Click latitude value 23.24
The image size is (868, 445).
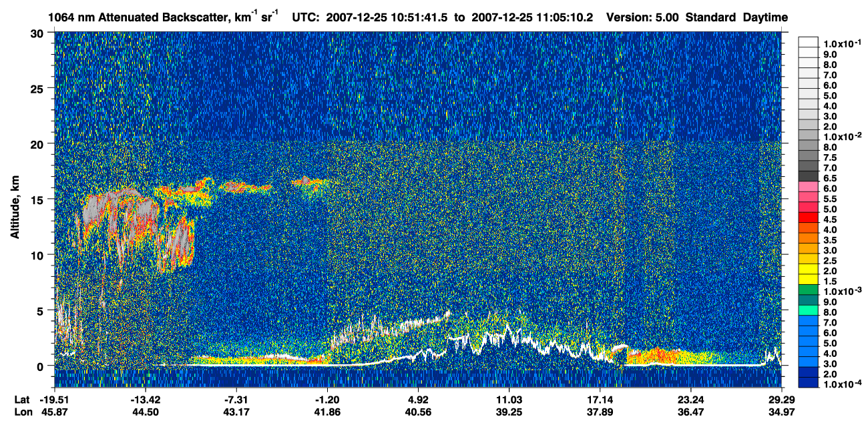690,399
